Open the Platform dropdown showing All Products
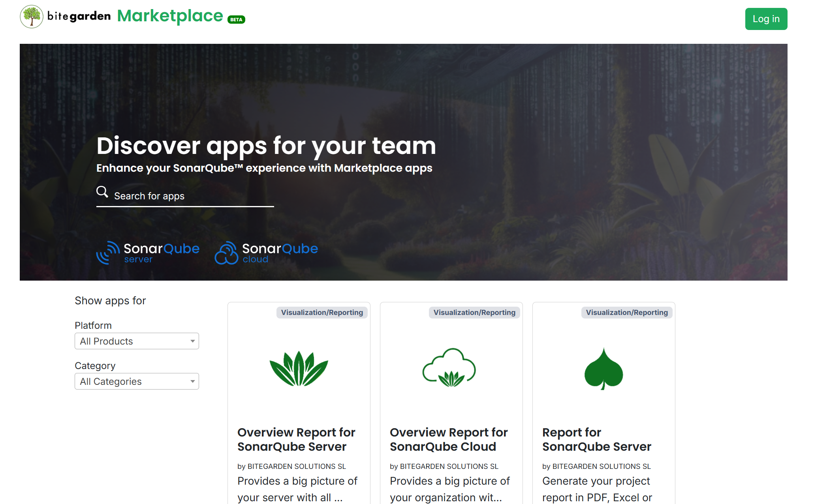 click(136, 341)
